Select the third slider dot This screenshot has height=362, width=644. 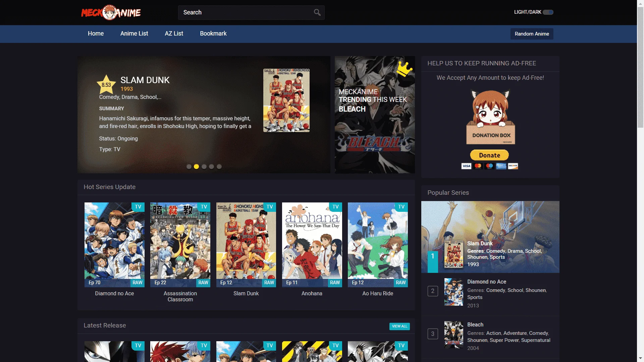(204, 167)
